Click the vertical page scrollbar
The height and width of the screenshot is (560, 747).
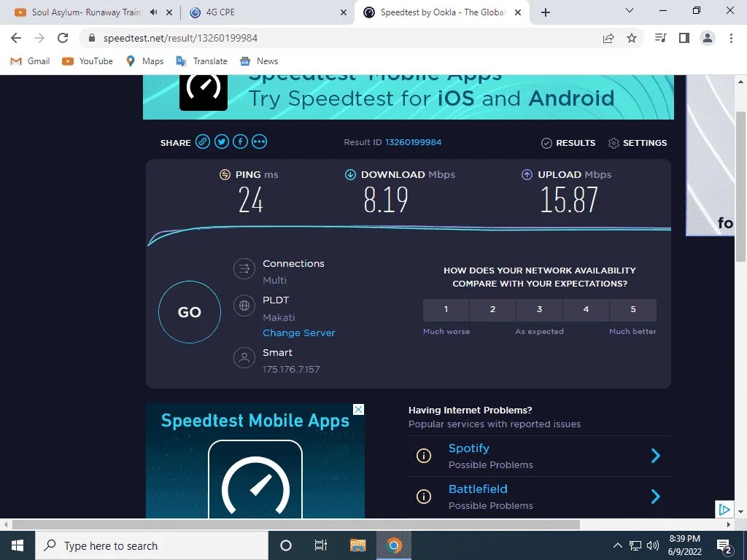tap(740, 186)
